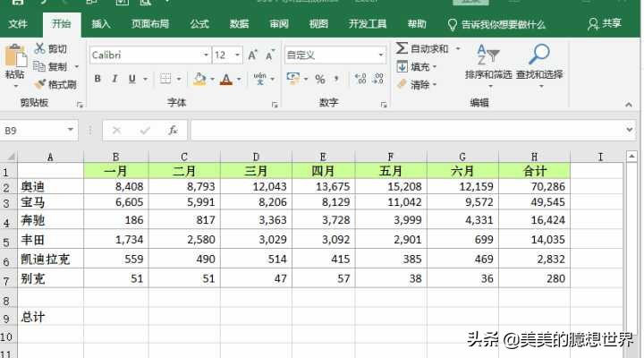
Task: Select the 凯迪拉克 row label cell
Action: coord(50,259)
